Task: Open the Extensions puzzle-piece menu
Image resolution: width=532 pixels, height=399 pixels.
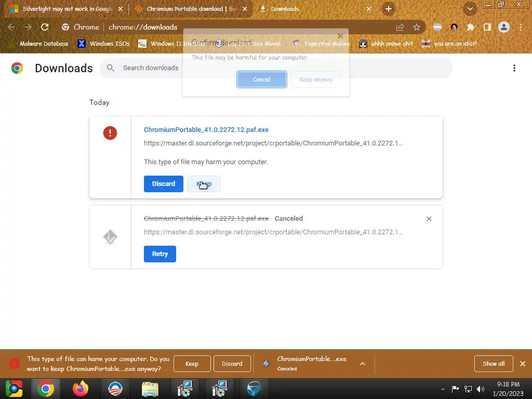Action: 471,27
